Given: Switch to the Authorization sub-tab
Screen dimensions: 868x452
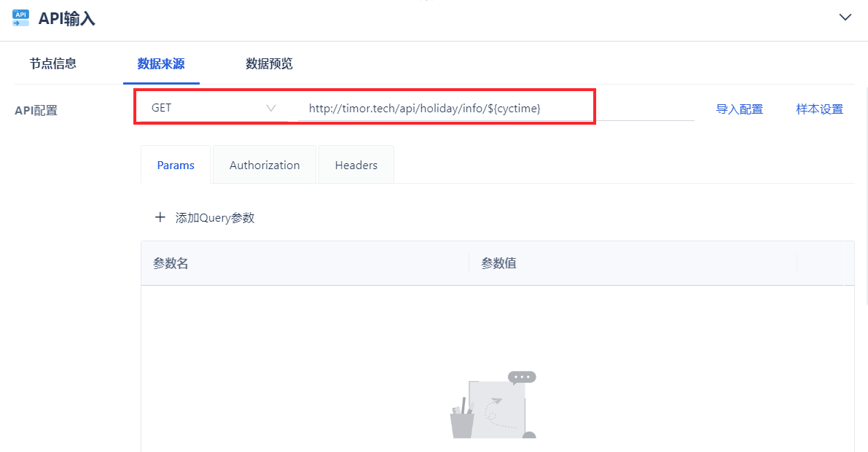Looking at the screenshot, I should pos(265,165).
